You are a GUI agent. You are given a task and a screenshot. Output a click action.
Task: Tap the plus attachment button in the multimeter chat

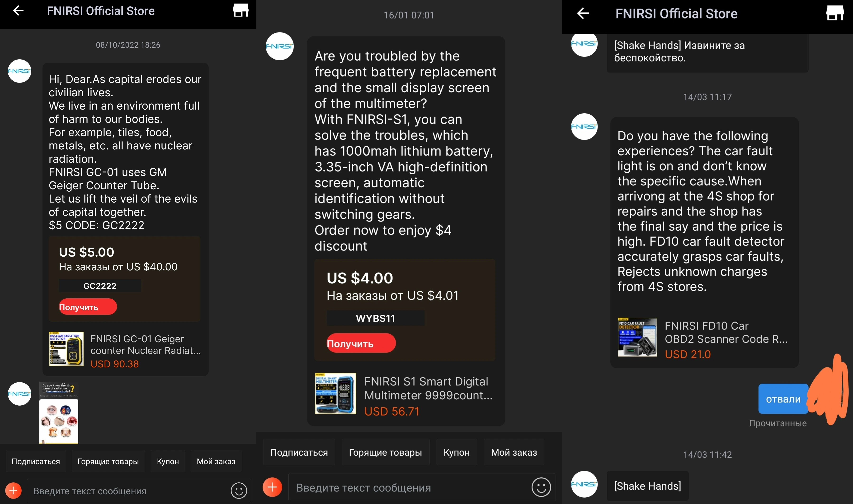pyautogui.click(x=272, y=487)
